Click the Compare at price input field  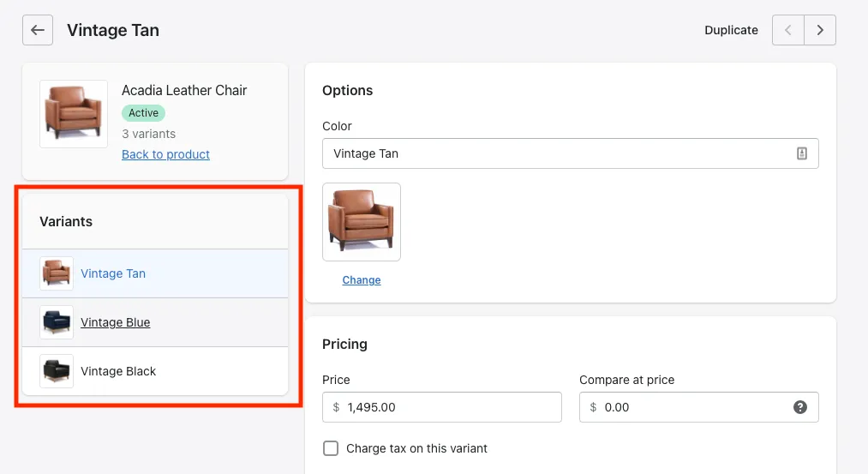tap(685, 407)
